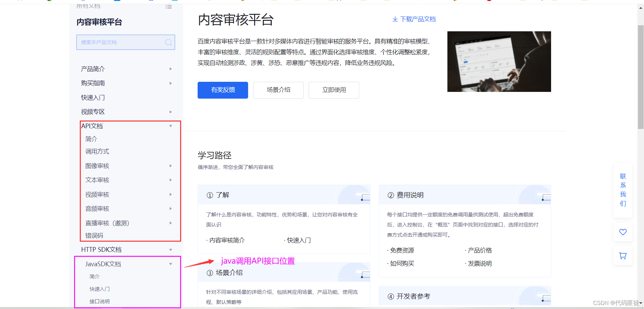This screenshot has height=309, width=644.
Task: Expand the 直播审核 (邀测) submenu arrow
Action: 171,223
